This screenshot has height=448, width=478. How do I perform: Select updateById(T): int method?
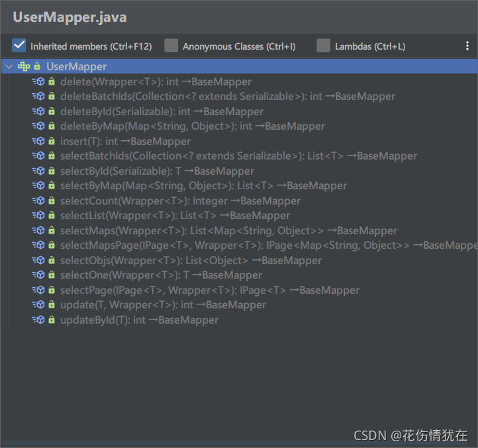point(139,320)
